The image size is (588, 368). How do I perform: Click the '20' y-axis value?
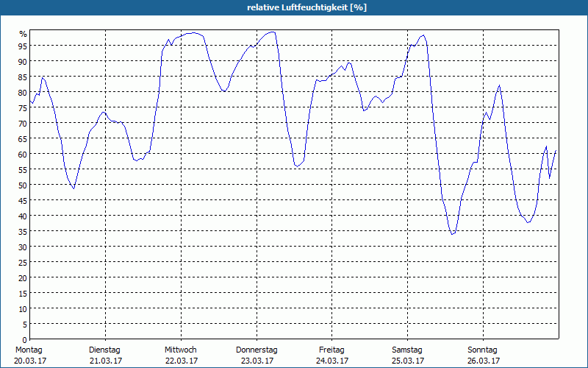click(23, 278)
